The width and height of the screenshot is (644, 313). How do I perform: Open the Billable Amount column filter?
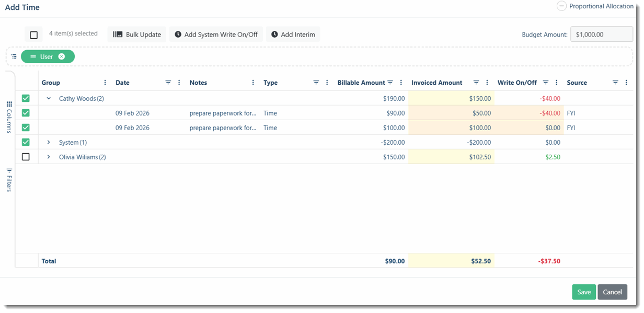(390, 83)
